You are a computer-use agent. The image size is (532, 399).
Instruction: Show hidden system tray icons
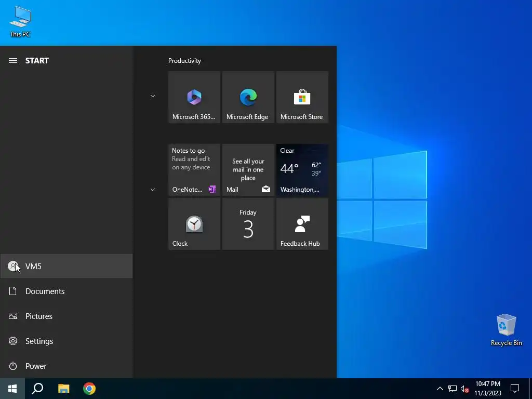440,389
